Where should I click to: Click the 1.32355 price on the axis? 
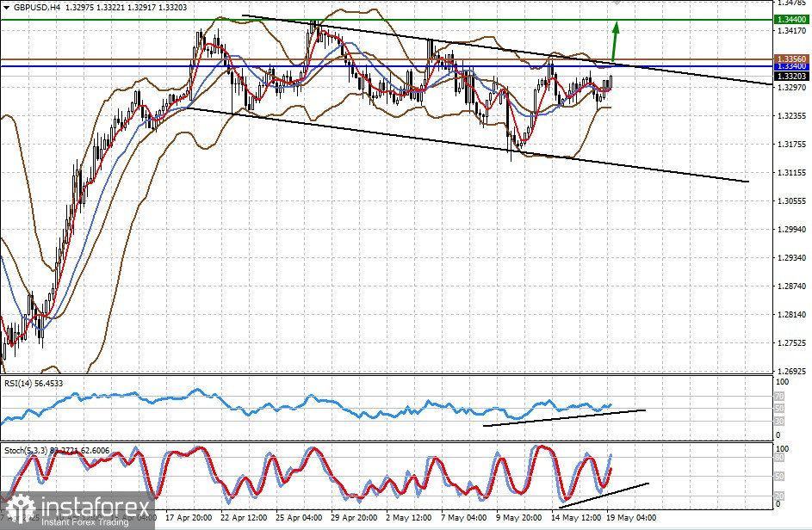(792, 116)
